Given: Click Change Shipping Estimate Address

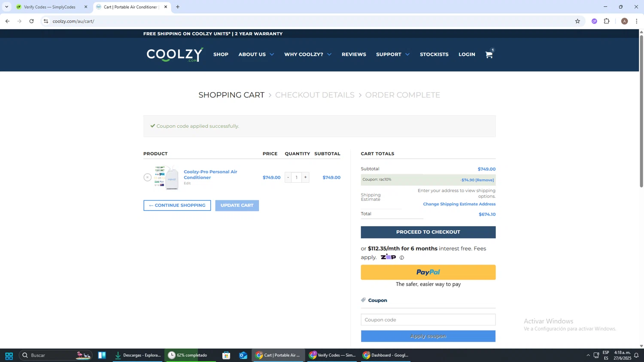Looking at the screenshot, I should (x=459, y=204).
